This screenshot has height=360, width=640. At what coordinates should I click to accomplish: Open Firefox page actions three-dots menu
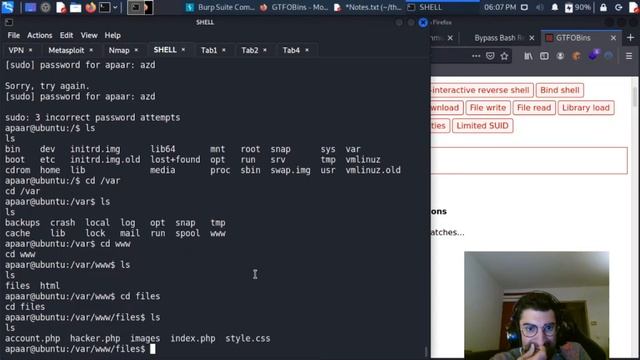point(476,56)
